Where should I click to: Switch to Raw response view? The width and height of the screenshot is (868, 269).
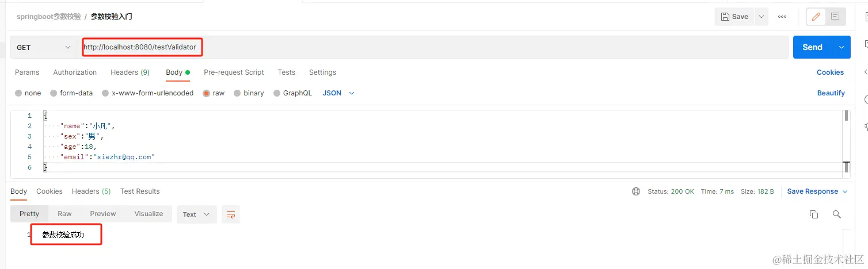tap(64, 214)
